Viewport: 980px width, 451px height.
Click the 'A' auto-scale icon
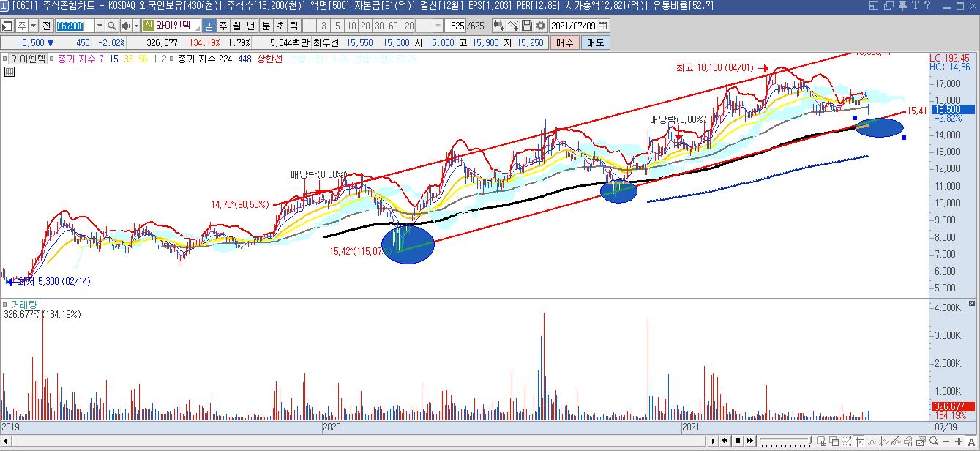(x=971, y=441)
